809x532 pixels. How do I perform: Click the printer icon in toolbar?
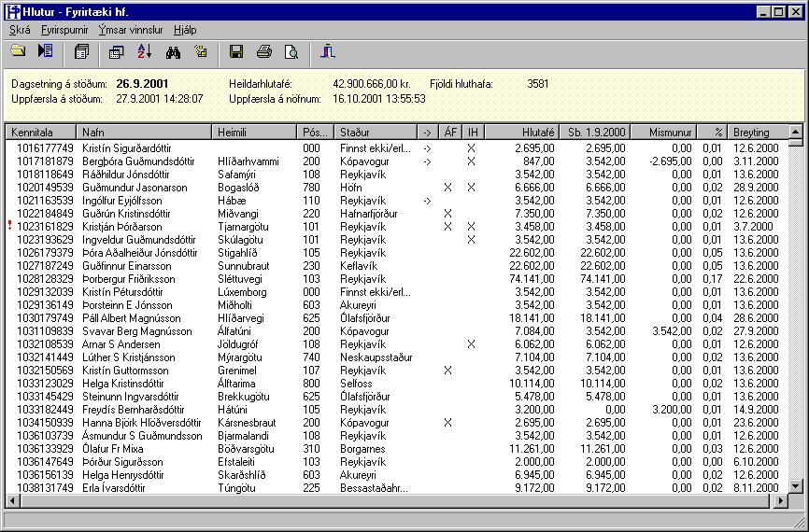click(x=264, y=51)
